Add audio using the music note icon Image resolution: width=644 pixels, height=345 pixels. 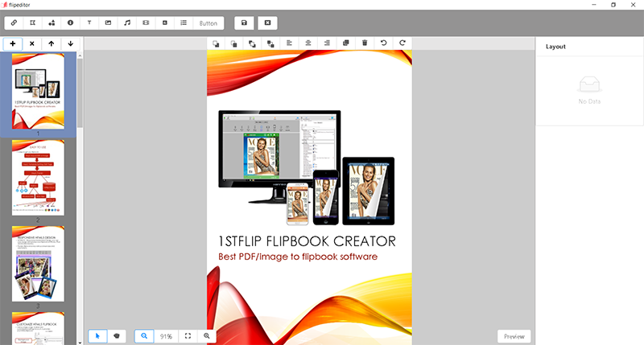pos(127,23)
